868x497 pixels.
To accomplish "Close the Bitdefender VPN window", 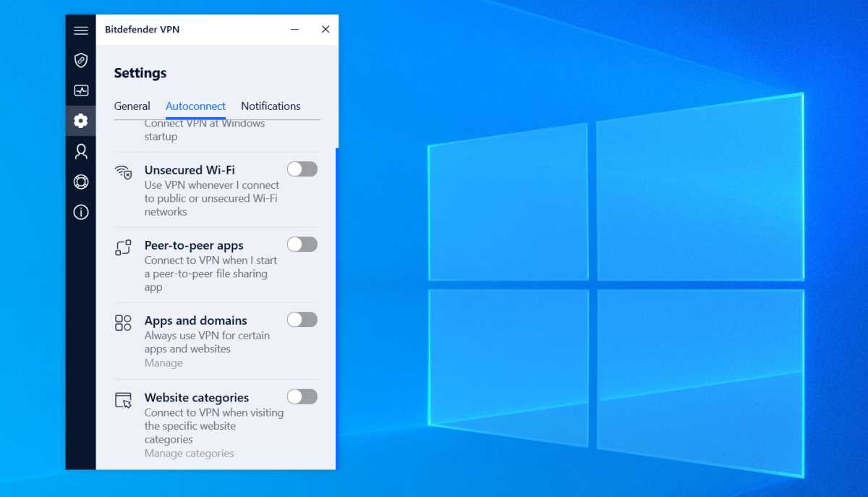I will click(x=325, y=30).
